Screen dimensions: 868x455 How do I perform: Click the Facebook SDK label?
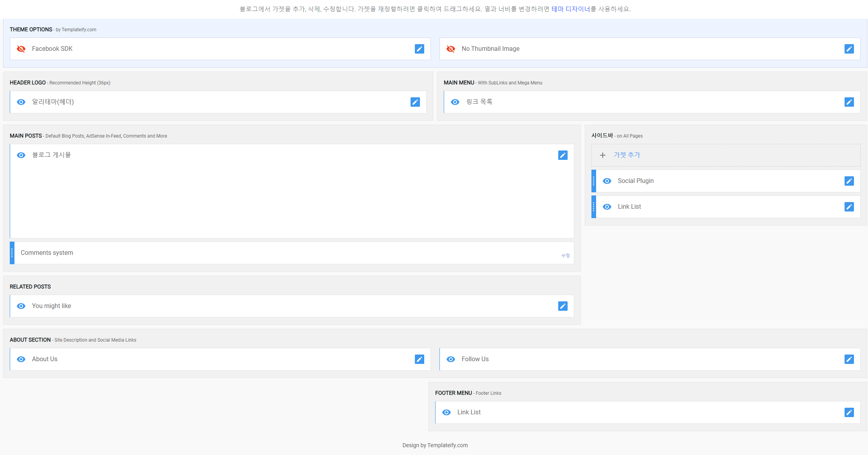[52, 49]
